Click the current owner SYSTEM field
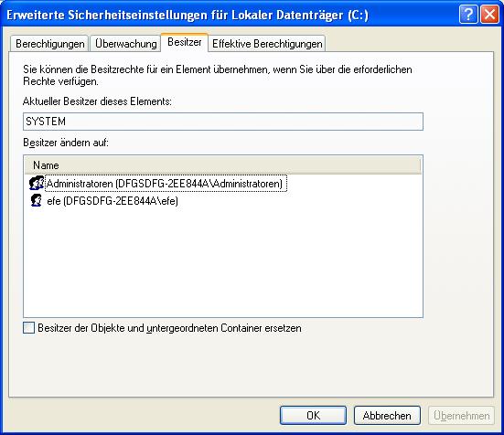Viewport: 504px width, 435px height. (x=223, y=122)
